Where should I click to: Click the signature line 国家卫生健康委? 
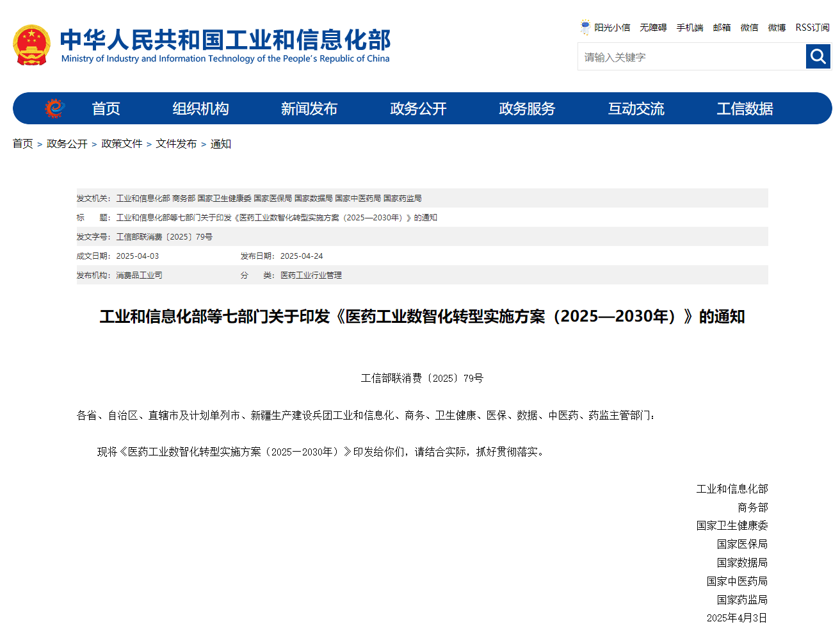[x=732, y=525]
